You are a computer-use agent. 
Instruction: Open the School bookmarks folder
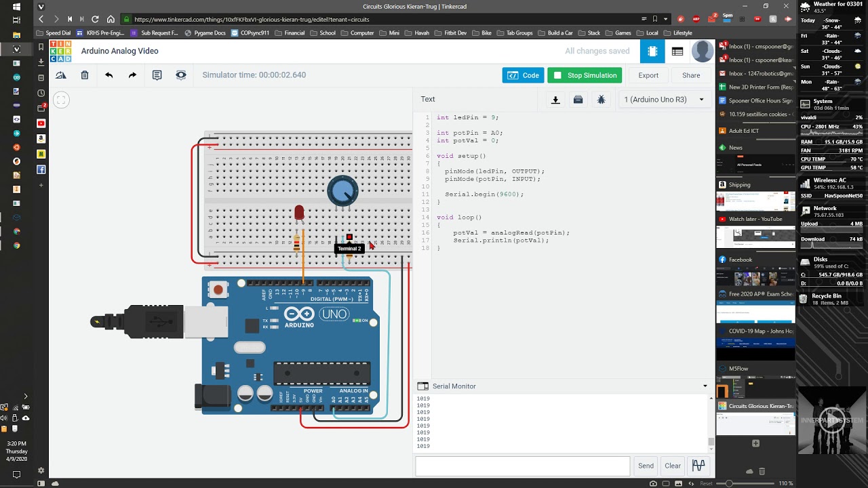(x=322, y=33)
